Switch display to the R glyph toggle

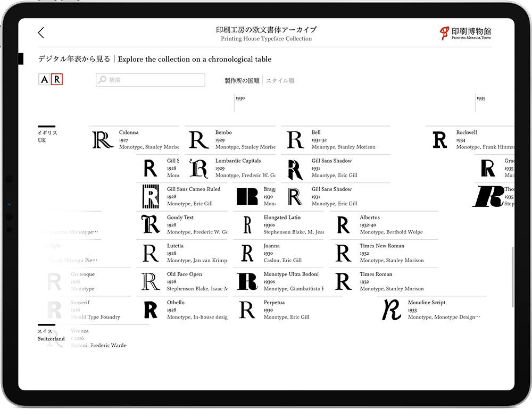coord(57,80)
